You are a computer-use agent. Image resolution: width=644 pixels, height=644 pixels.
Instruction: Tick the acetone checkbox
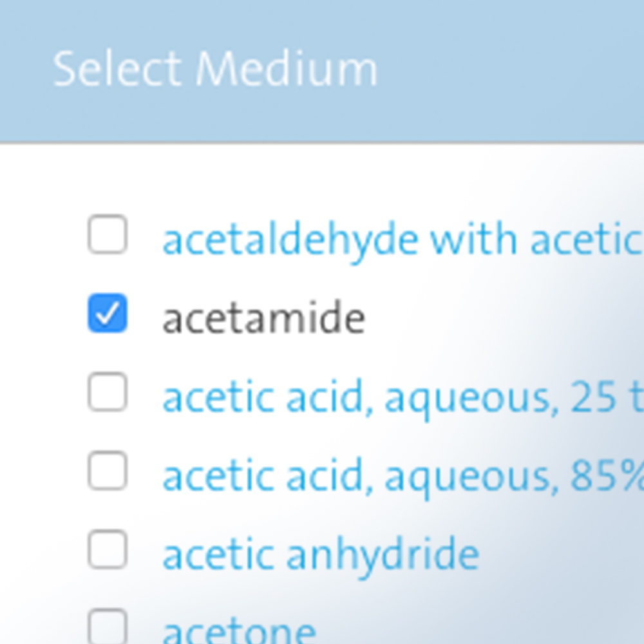coord(108,627)
